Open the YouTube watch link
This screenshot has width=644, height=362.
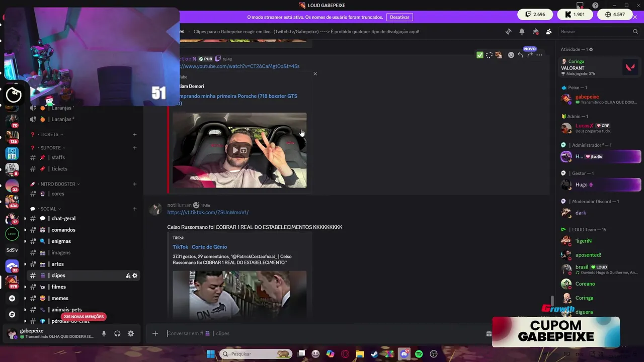click(x=239, y=66)
